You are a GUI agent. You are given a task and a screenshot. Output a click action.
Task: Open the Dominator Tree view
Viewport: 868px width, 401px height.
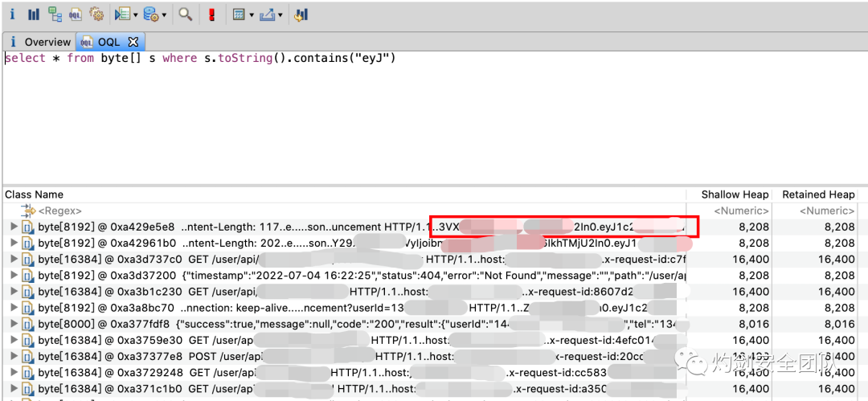click(x=55, y=15)
